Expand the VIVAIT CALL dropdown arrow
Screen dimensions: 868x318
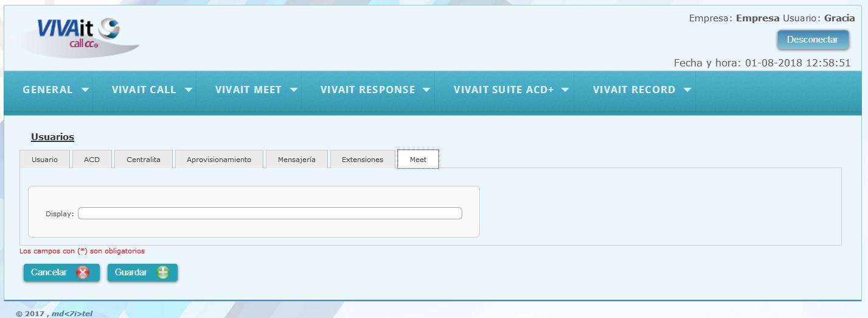(x=189, y=90)
